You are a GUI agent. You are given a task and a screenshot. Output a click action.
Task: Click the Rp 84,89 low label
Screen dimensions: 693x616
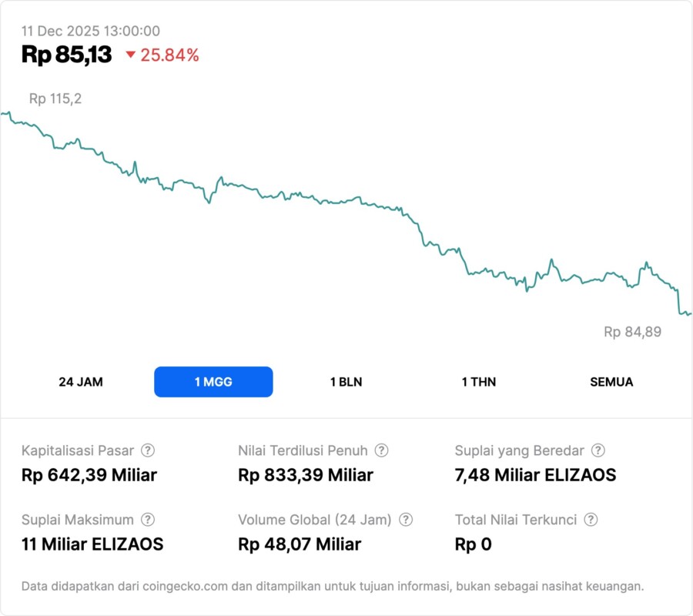[632, 332]
